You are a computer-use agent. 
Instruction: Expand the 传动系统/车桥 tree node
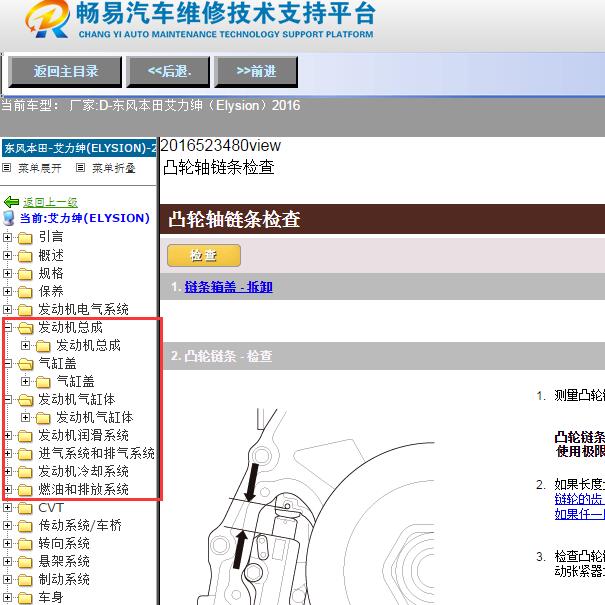7,526
